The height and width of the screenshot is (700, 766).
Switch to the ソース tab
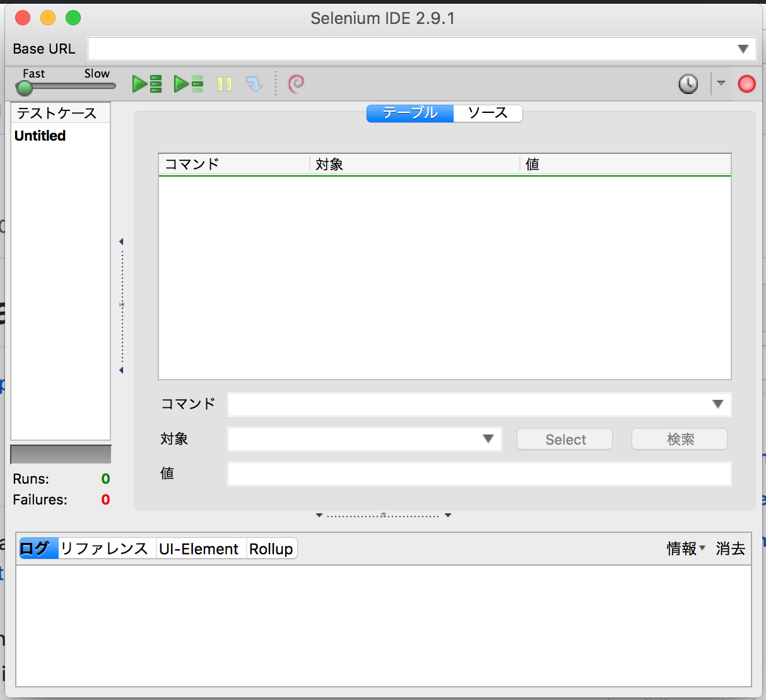point(487,113)
